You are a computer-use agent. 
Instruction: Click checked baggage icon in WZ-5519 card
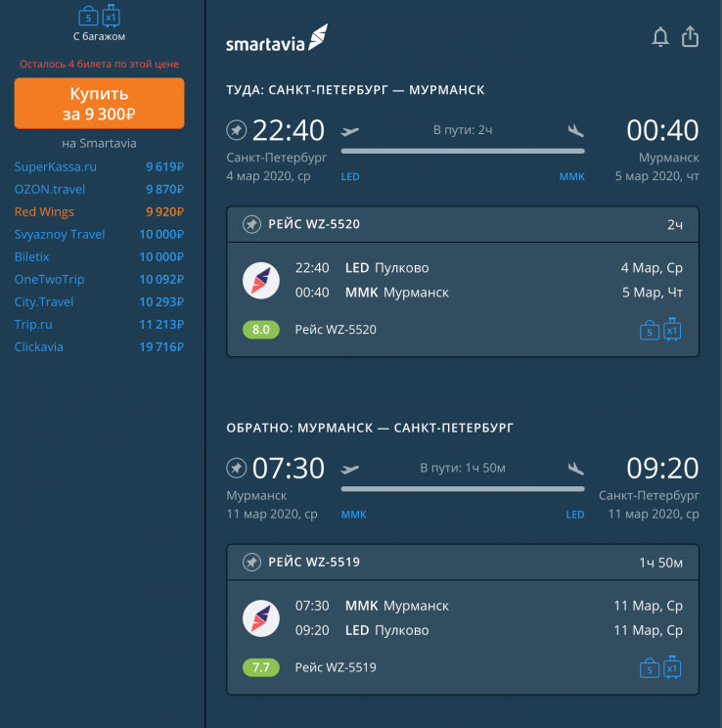tap(672, 667)
